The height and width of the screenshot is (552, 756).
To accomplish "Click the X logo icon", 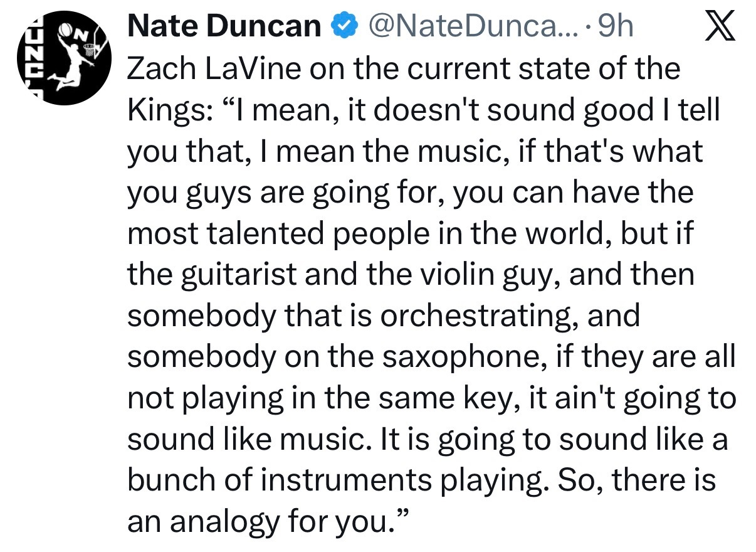I will point(720,28).
